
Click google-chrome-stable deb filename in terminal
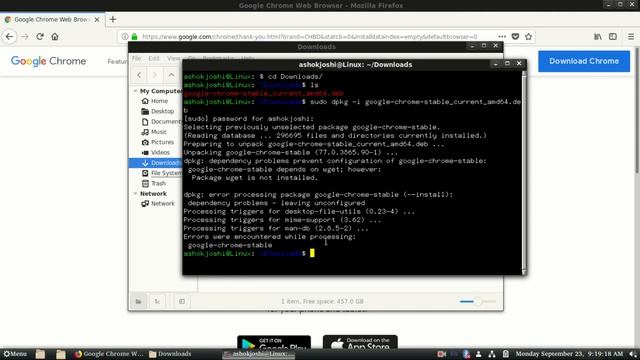pyautogui.click(x=264, y=93)
